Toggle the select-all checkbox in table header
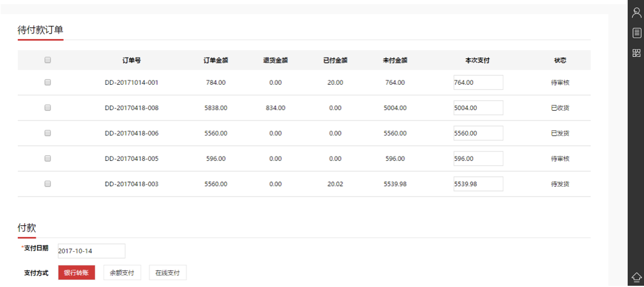644x287 pixels. coord(48,60)
